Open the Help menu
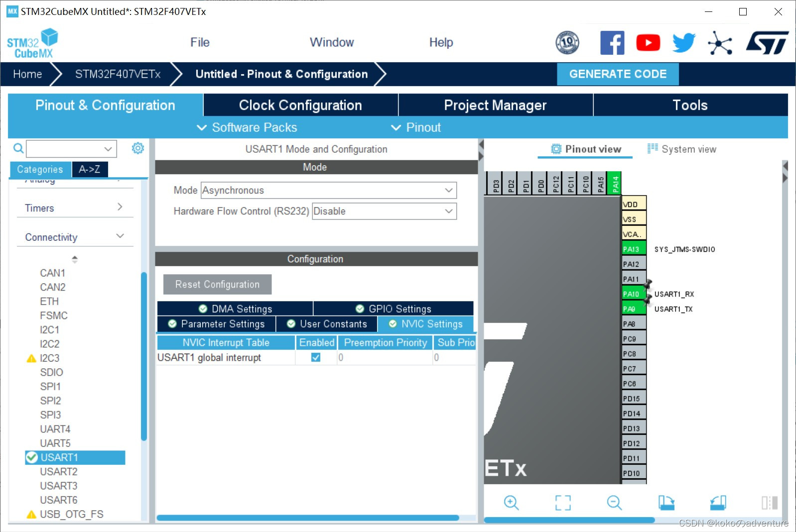Image resolution: width=796 pixels, height=532 pixels. (x=441, y=42)
